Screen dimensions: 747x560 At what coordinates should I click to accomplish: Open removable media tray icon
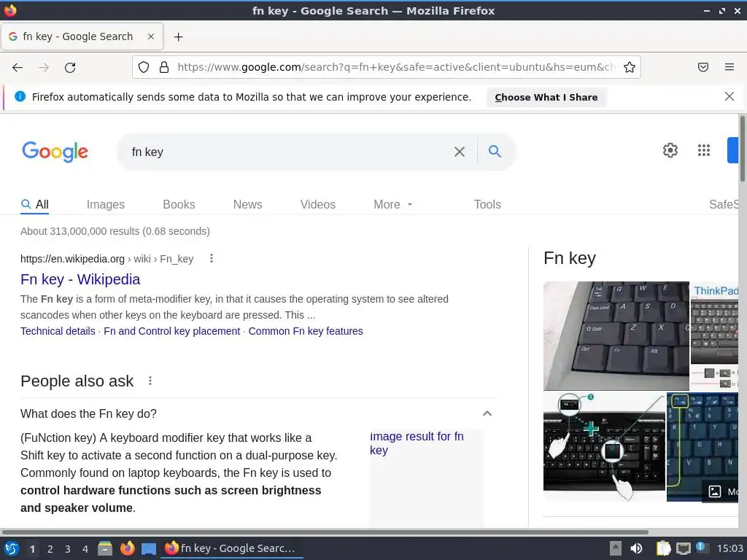point(616,548)
